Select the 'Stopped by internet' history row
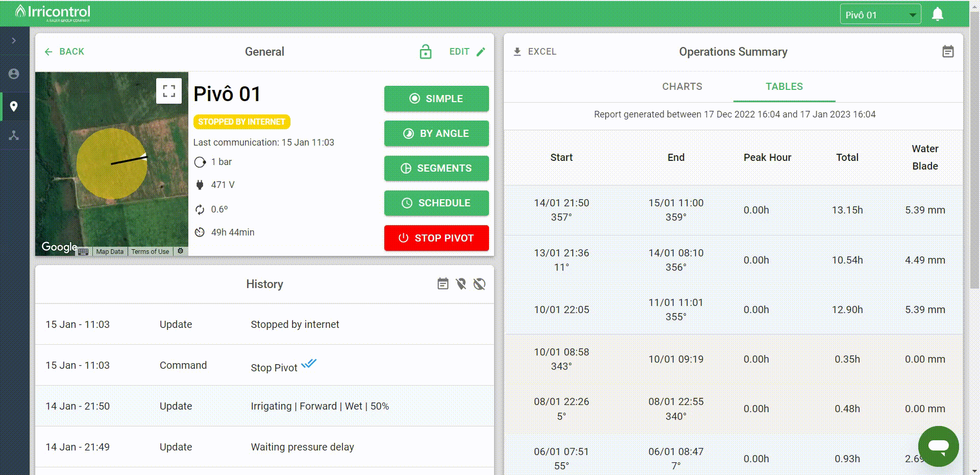The height and width of the screenshot is (475, 980). pos(264,324)
